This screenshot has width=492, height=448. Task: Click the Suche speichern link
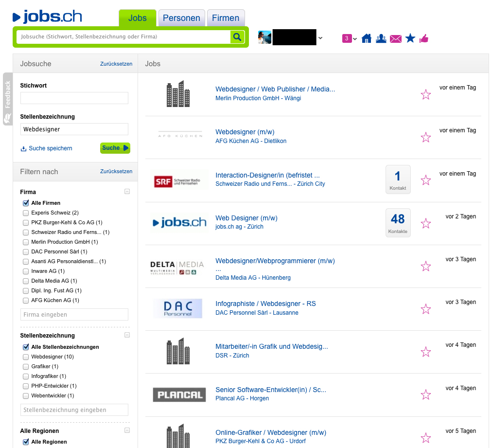click(x=47, y=148)
